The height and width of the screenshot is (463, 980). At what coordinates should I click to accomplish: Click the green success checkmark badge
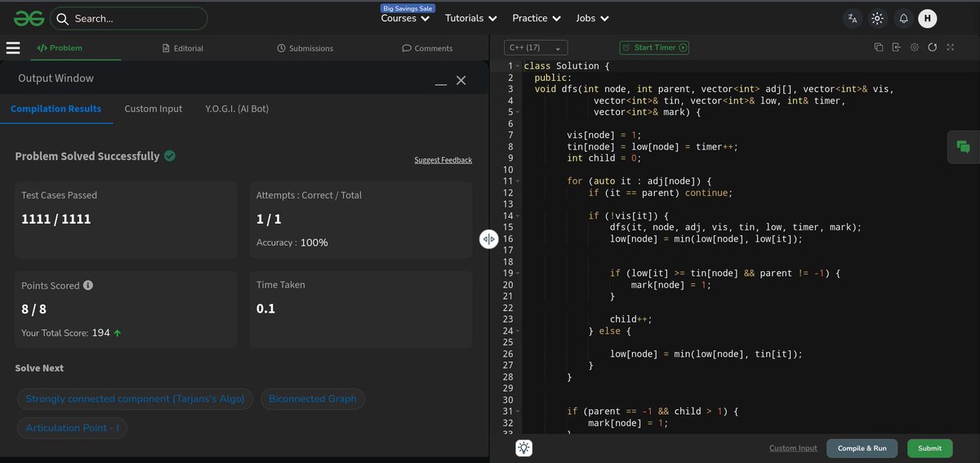[170, 155]
